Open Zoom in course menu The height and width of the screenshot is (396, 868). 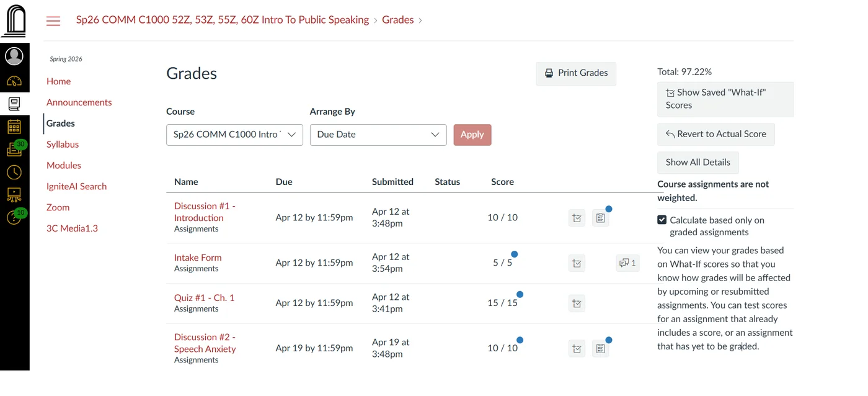(58, 208)
